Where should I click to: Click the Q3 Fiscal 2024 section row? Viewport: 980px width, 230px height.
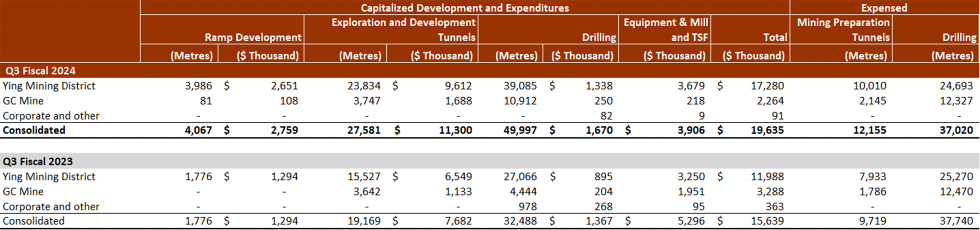click(40, 71)
